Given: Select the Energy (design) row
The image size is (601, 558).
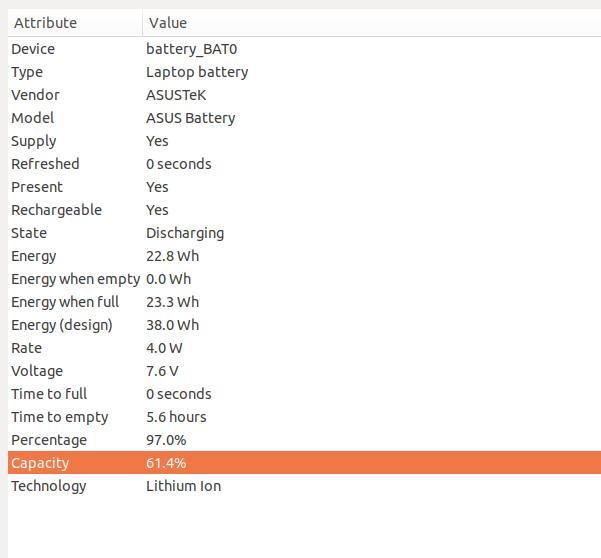Looking at the screenshot, I should tap(304, 325).
